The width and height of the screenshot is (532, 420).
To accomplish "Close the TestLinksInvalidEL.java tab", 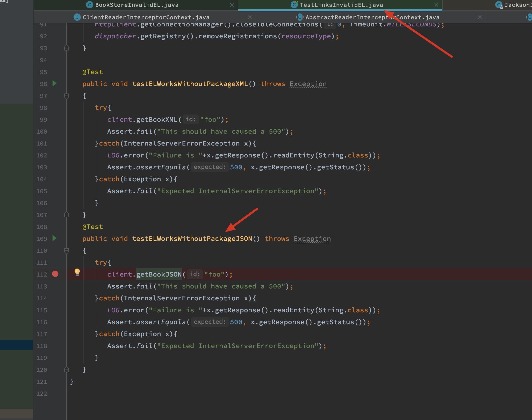I will pos(436,5).
